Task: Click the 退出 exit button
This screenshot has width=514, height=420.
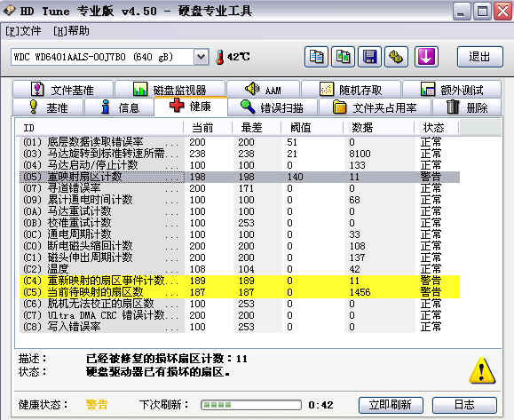Action: pyautogui.click(x=480, y=57)
